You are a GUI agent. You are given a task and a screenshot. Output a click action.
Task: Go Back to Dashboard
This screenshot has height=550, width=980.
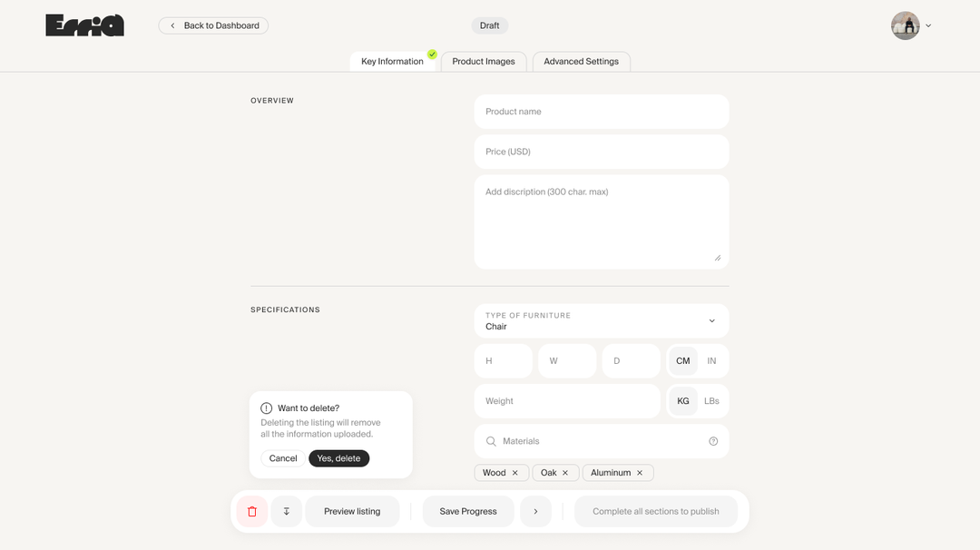214,25
